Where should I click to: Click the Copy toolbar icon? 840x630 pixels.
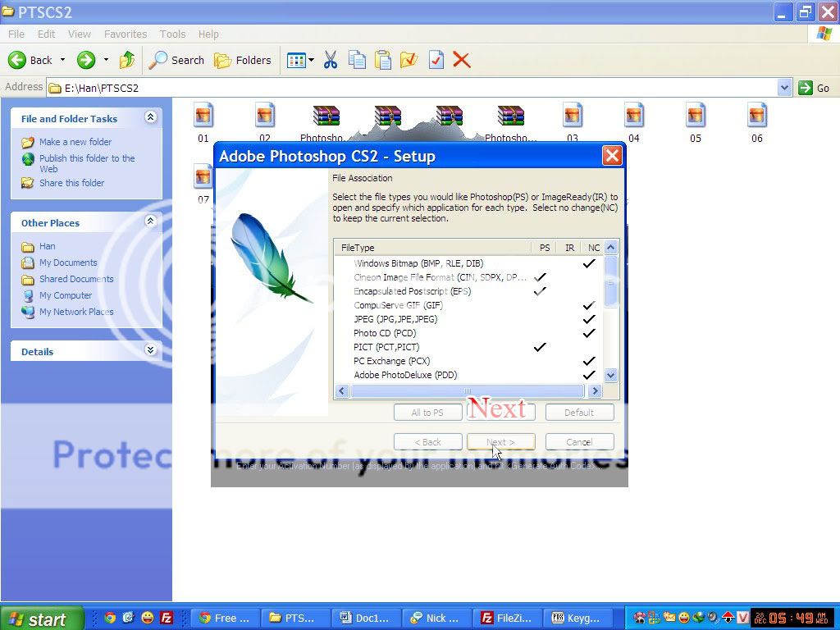pos(357,60)
